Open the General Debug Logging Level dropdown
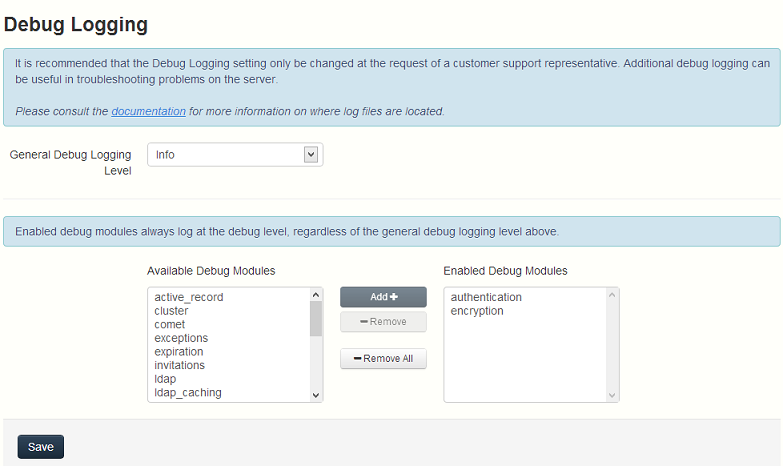The image size is (783, 466). pos(235,155)
